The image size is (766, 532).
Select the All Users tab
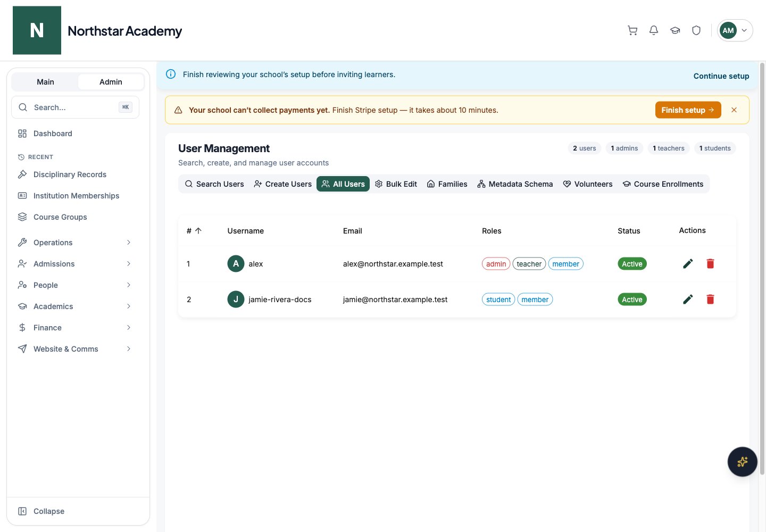tap(343, 184)
